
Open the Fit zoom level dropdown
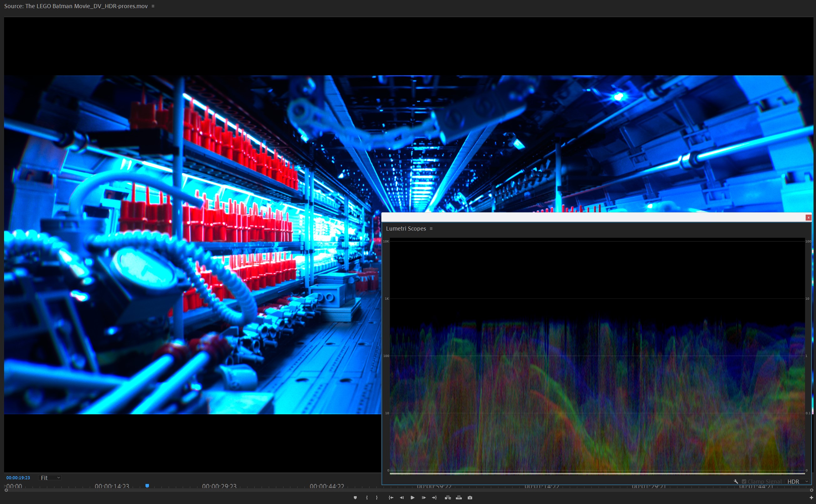50,478
